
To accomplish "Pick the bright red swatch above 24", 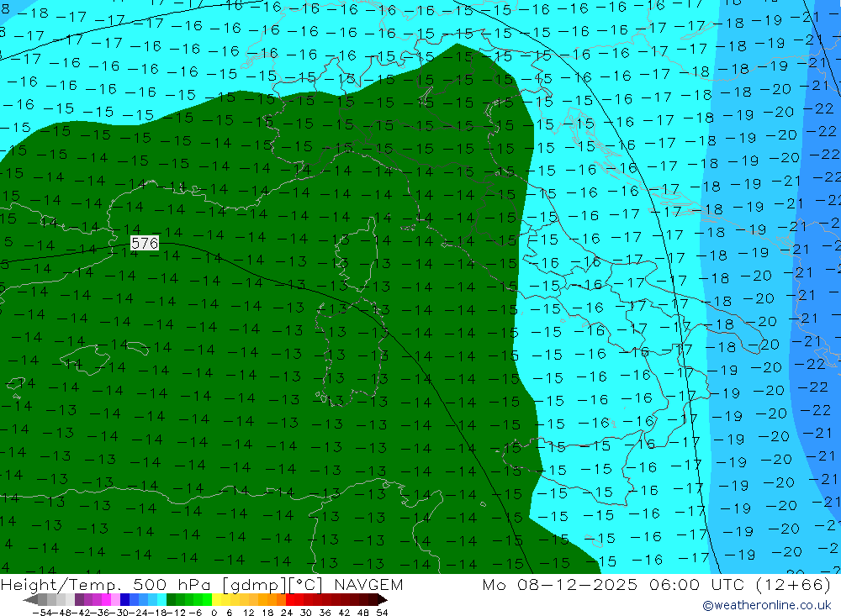I will click(290, 600).
